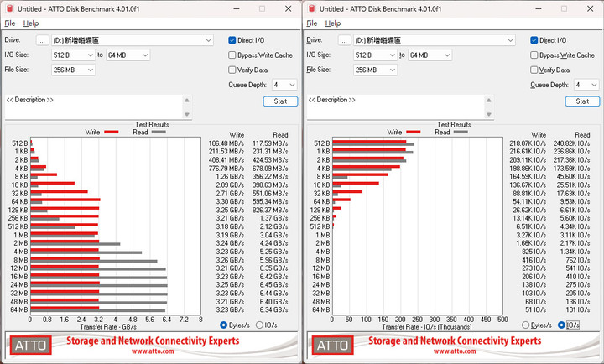This screenshot has width=604, height=364.
Task: Click the 5.96 GB/s read value
Action: 273,260
